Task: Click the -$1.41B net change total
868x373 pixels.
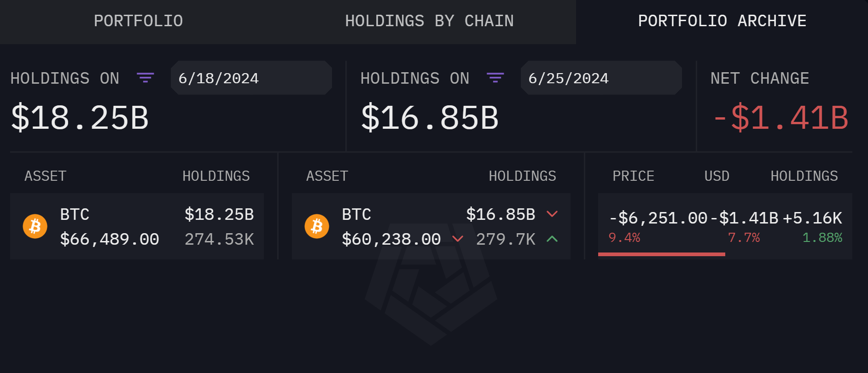Action: click(781, 118)
